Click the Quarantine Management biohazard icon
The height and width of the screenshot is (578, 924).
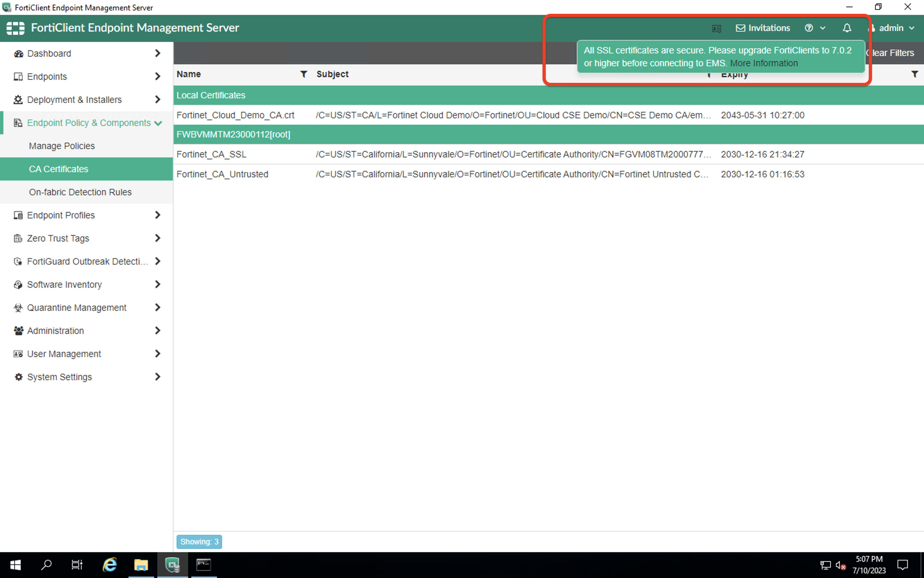click(x=18, y=308)
